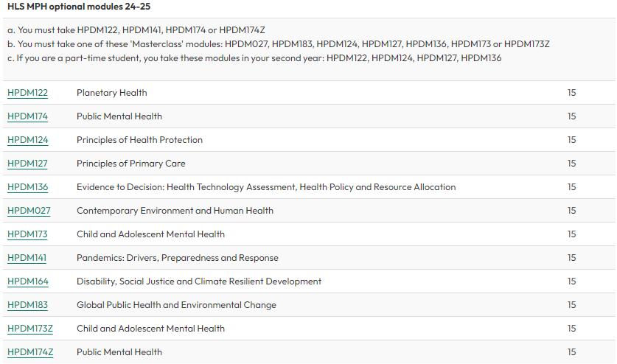Click the HPDM173Z module code

[x=30, y=329]
